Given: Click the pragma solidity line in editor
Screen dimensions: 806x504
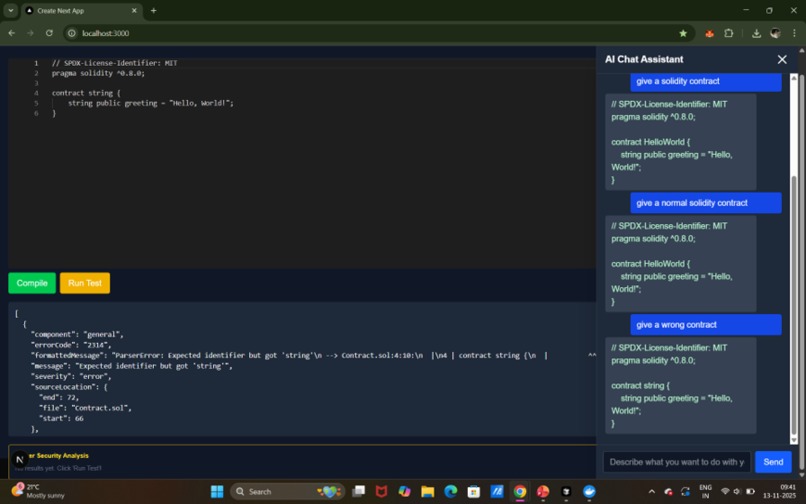Looking at the screenshot, I should tap(98, 73).
